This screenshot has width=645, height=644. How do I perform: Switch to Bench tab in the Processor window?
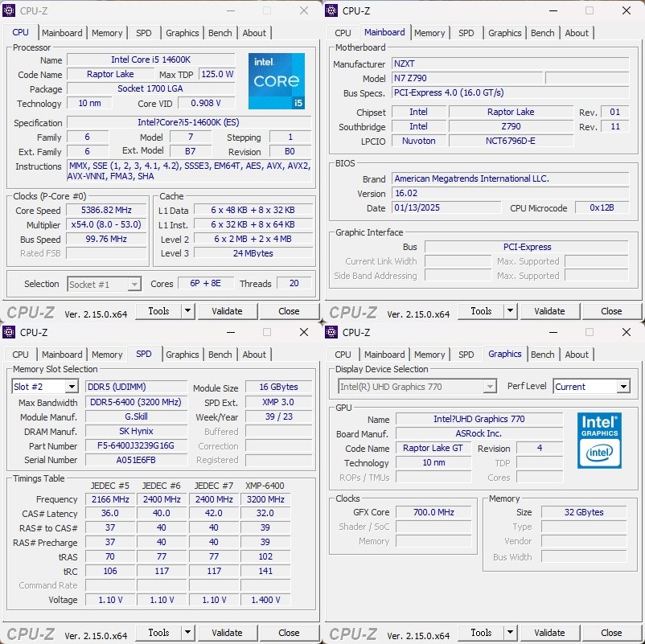(x=220, y=33)
